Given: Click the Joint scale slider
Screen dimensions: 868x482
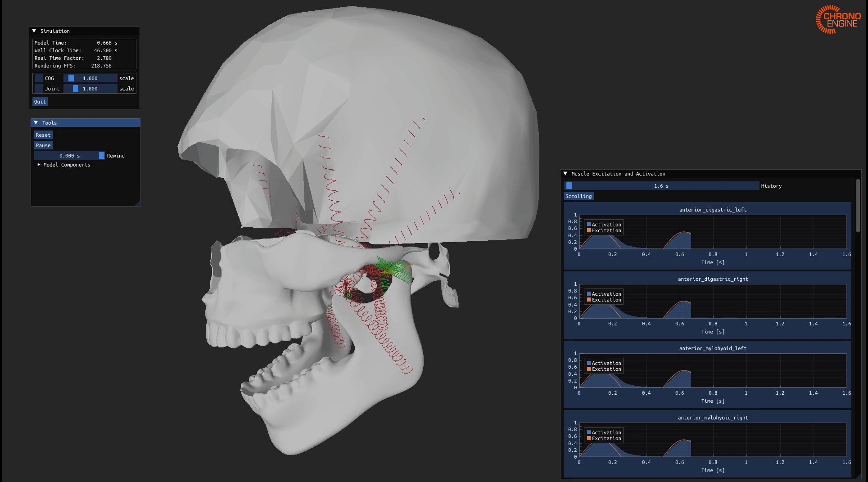Looking at the screenshot, I should pyautogui.click(x=90, y=89).
